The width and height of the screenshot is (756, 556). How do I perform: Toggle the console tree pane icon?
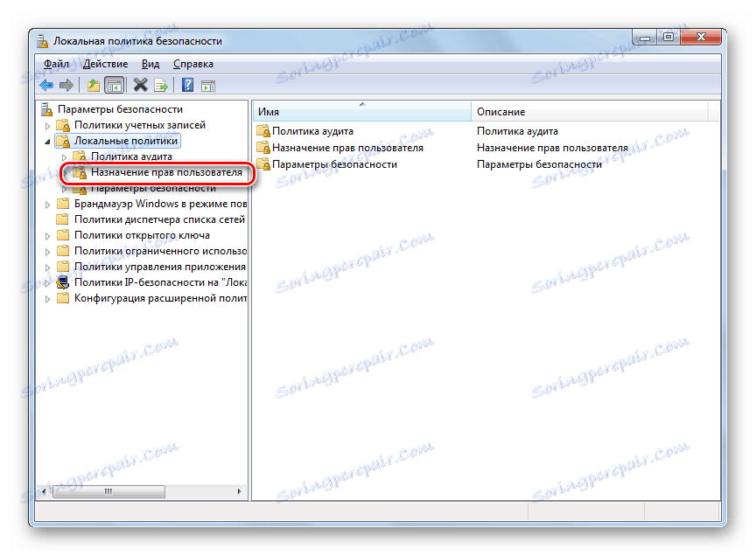click(x=115, y=86)
